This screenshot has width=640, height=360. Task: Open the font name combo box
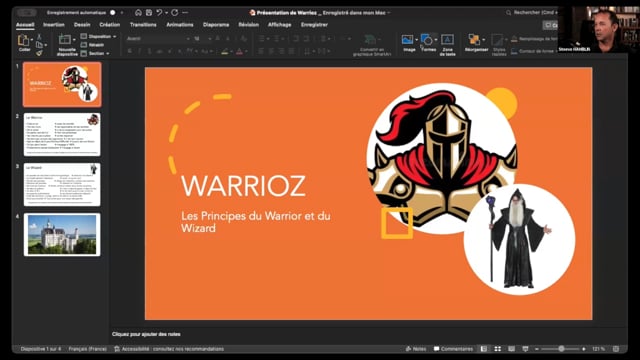coord(158,39)
